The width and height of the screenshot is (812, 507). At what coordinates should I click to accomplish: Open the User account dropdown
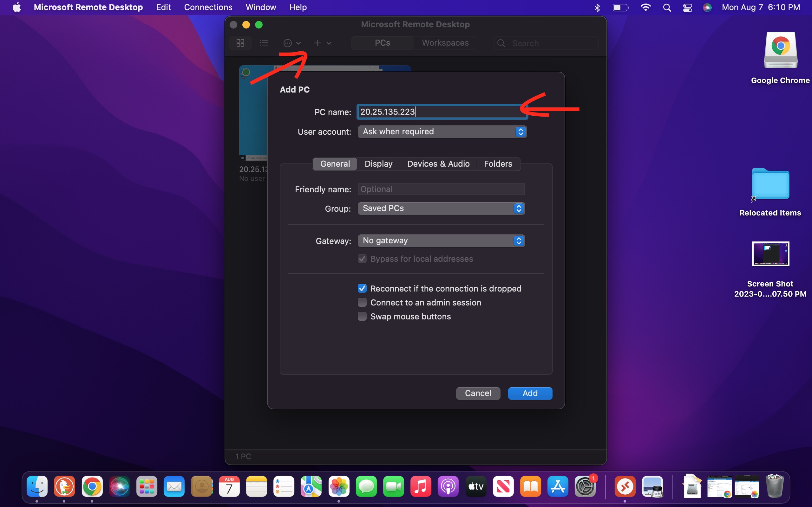point(442,132)
